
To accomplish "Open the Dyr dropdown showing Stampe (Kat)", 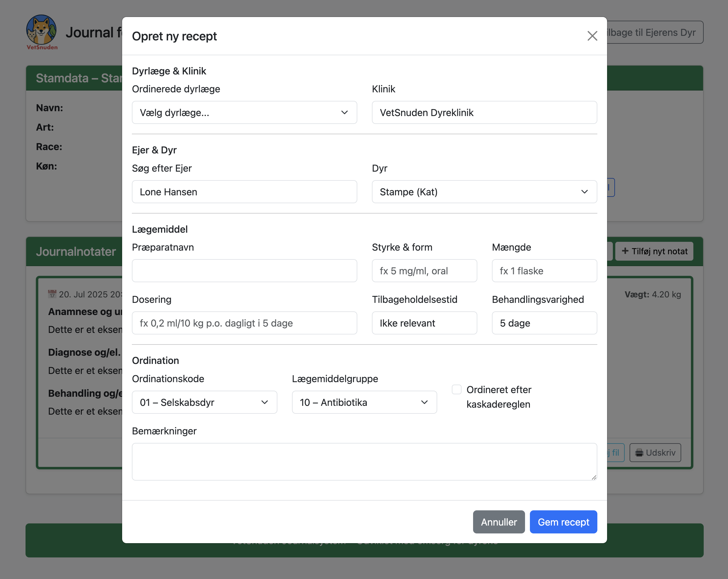I will [484, 192].
